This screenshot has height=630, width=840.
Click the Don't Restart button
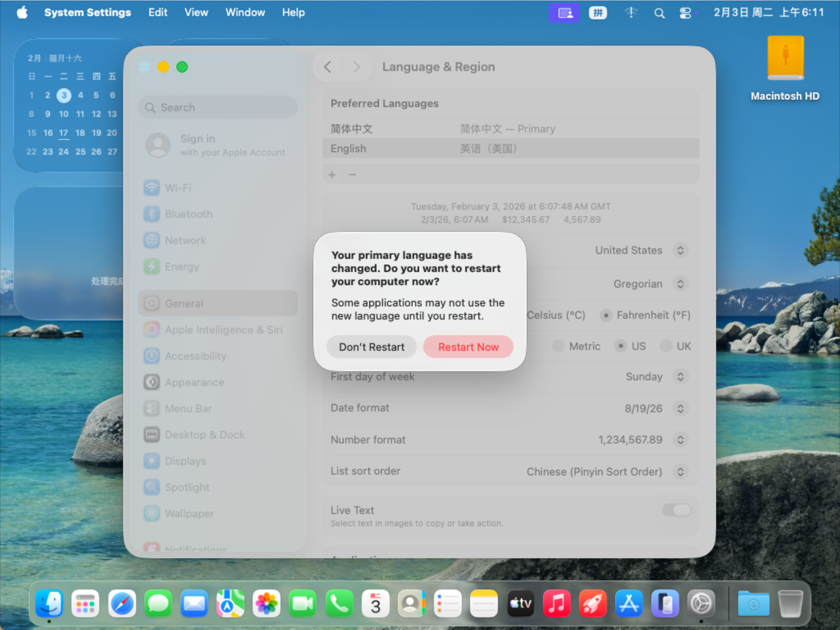(x=371, y=347)
